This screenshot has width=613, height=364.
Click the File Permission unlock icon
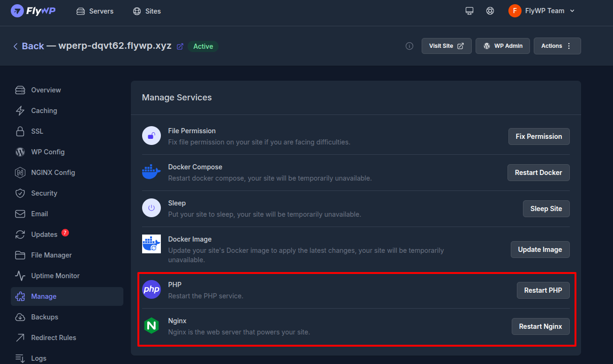click(x=151, y=136)
